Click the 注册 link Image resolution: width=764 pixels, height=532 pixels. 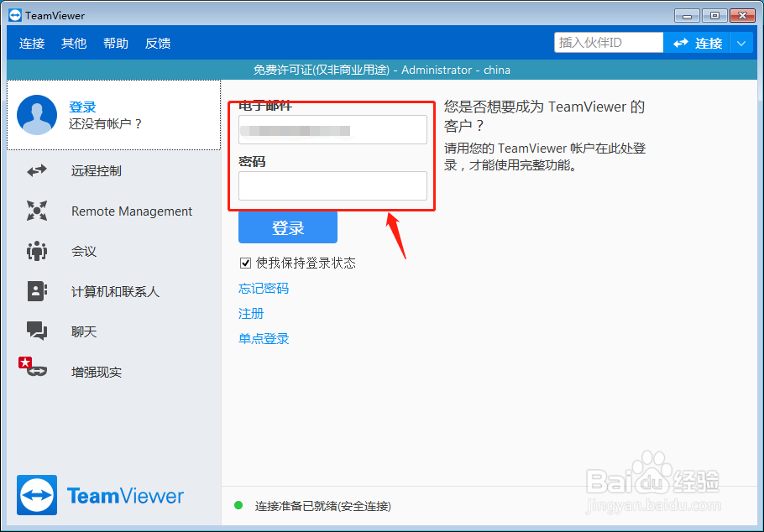click(x=251, y=313)
